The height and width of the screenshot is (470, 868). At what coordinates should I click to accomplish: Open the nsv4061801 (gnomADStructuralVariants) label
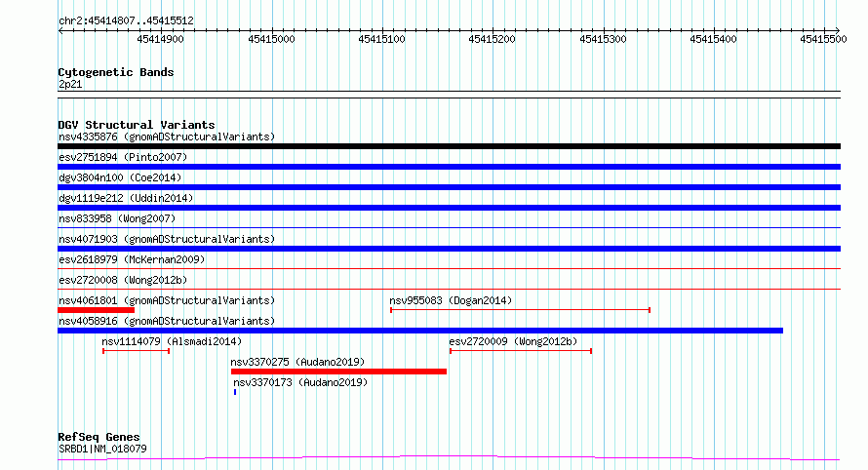click(167, 300)
